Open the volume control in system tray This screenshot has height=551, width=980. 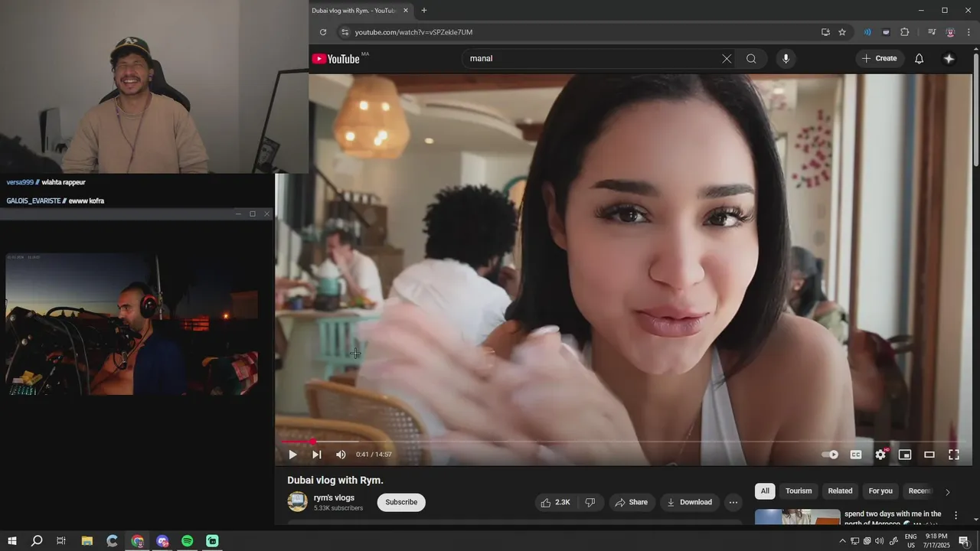(x=880, y=541)
